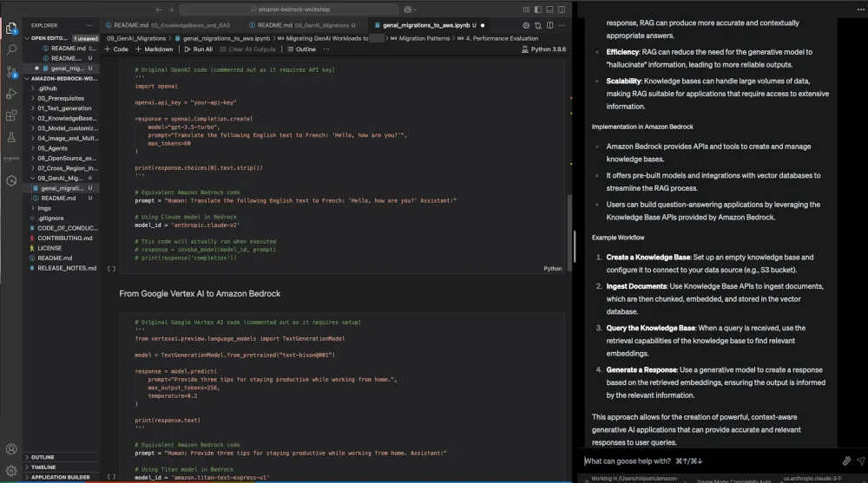The width and height of the screenshot is (868, 483).
Task: Open the Goose window menu ellipsis
Action: [x=860, y=10]
